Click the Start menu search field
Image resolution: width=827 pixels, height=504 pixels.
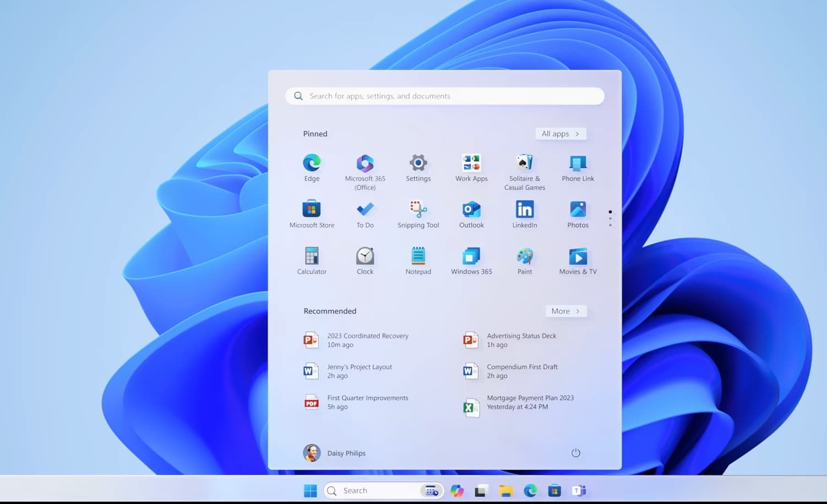tap(445, 96)
